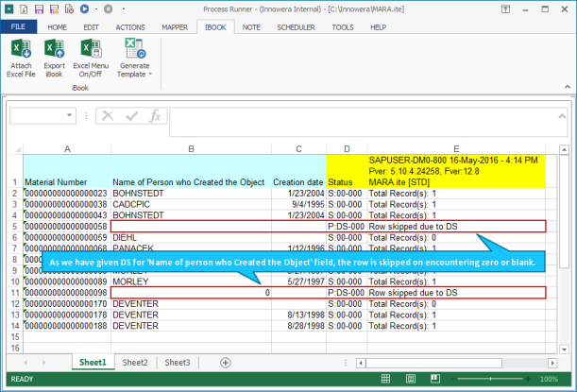The height and width of the screenshot is (392, 577).
Task: Select Normal grid view in status bar
Action: click(x=385, y=379)
